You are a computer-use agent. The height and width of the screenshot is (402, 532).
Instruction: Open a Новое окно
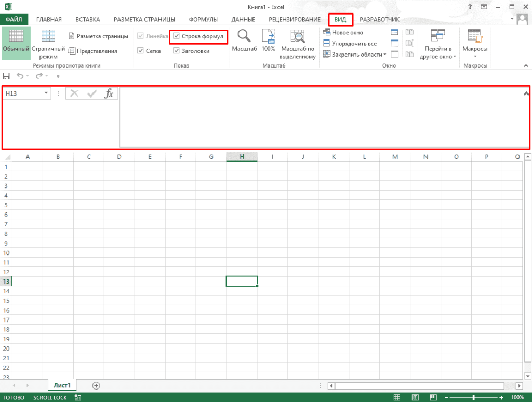click(x=343, y=32)
